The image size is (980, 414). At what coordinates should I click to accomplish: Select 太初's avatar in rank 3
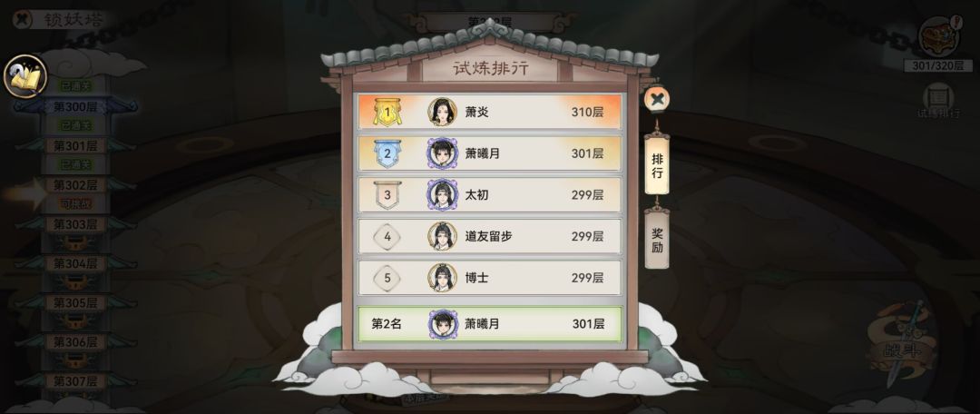click(443, 194)
